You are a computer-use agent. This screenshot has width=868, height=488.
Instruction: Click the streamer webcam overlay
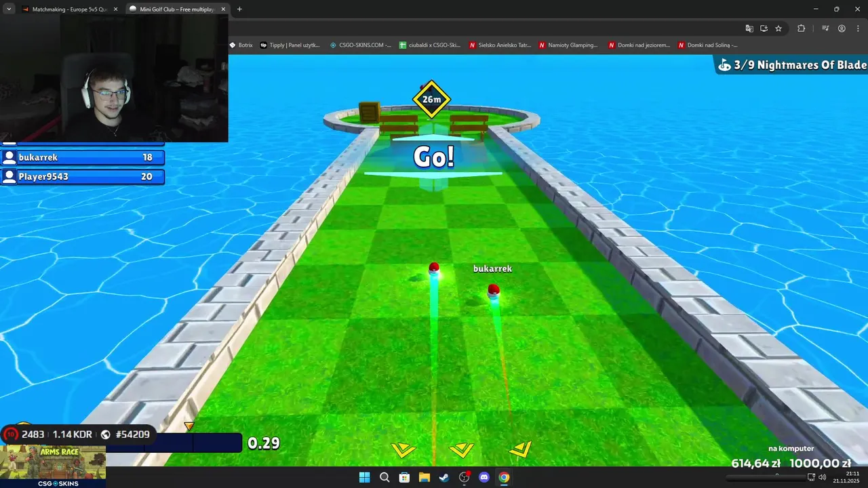(x=114, y=79)
